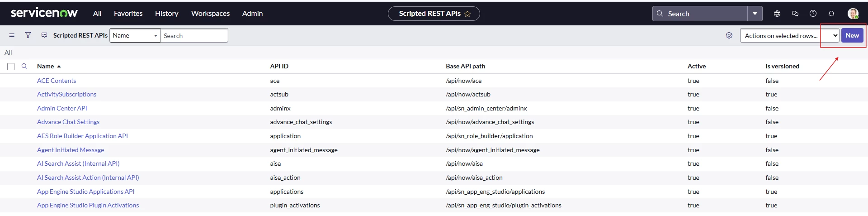Open App Engine Studio Applications API
Viewport: 868px width, 216px height.
point(86,192)
